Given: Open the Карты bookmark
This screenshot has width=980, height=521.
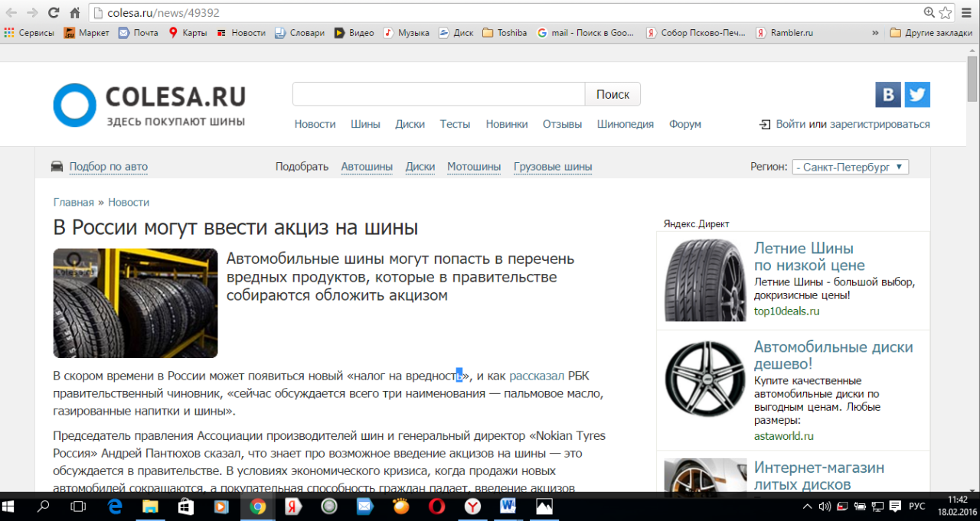Looking at the screenshot, I should click(x=188, y=33).
